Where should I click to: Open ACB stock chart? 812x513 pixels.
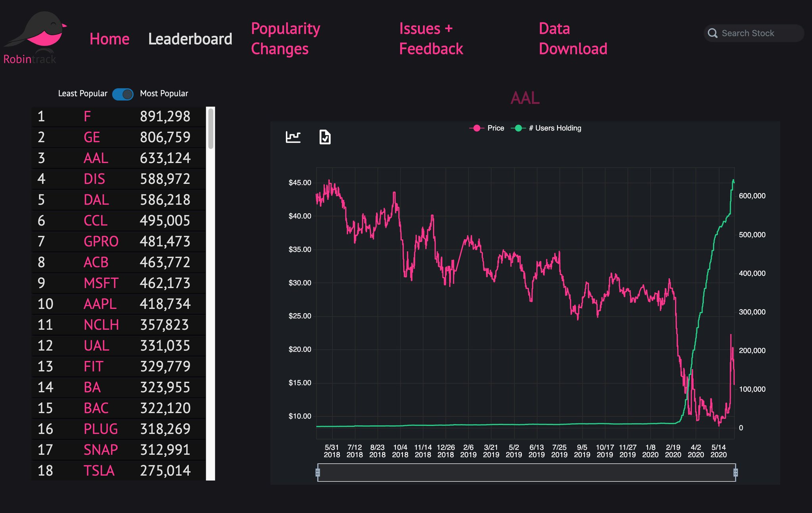(x=96, y=262)
